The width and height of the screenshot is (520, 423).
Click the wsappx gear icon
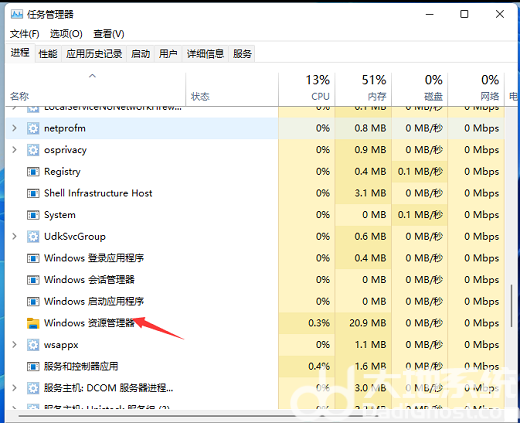(33, 345)
